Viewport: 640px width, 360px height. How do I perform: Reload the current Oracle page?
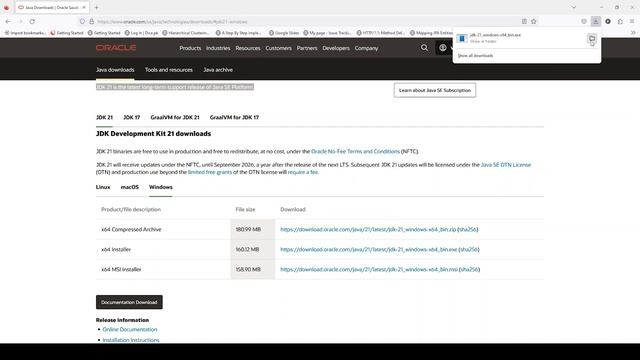(x=32, y=22)
